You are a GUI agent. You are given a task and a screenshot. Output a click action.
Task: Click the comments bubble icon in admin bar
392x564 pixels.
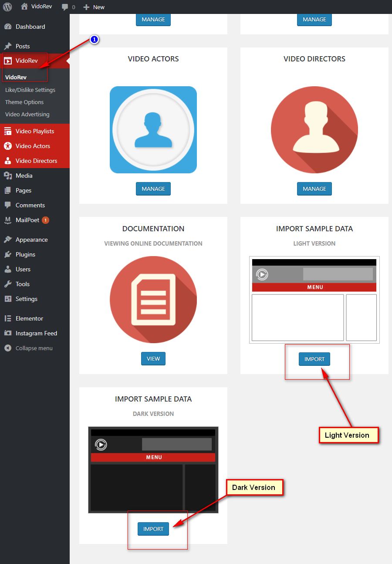coord(65,7)
